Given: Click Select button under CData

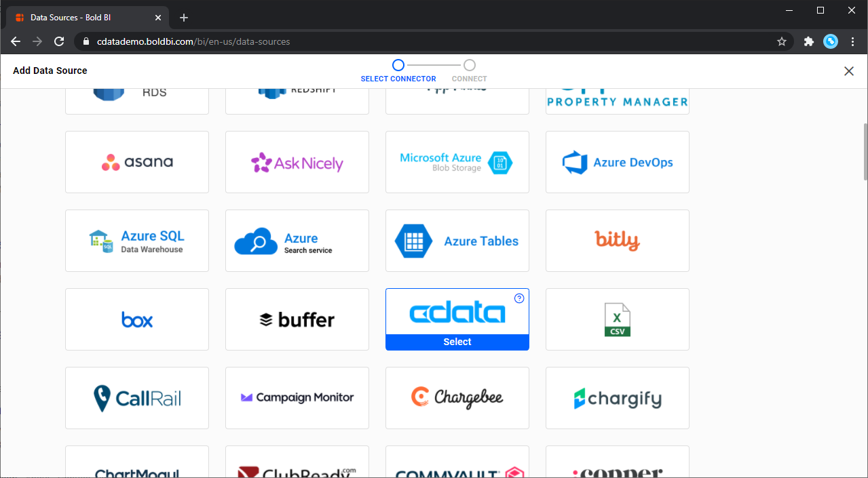Looking at the screenshot, I should 457,342.
